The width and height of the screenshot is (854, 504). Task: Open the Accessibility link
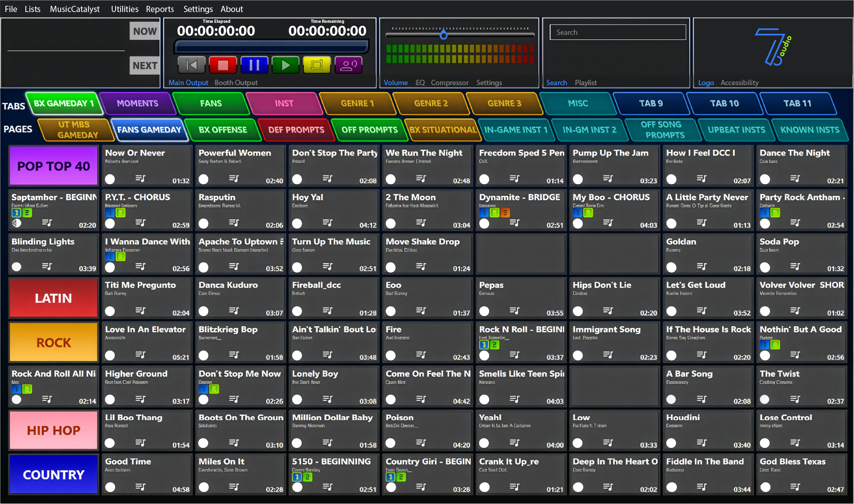pos(739,83)
